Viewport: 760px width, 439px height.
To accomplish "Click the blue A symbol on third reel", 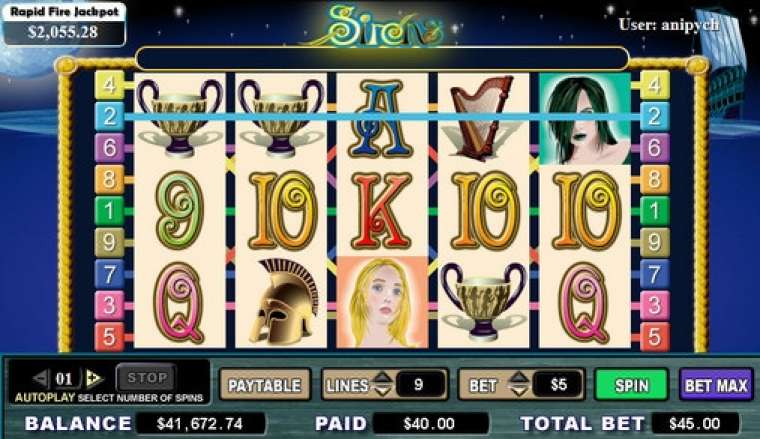I will point(381,118).
